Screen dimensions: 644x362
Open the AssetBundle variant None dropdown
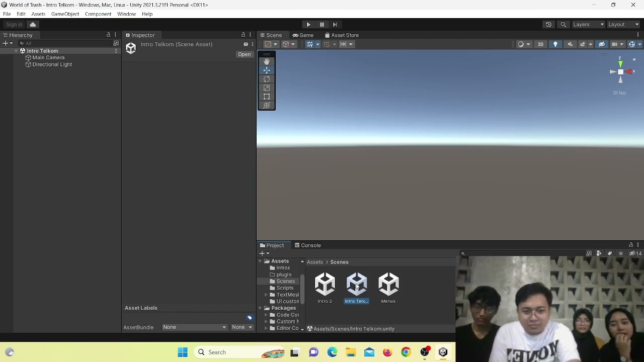(x=242, y=327)
